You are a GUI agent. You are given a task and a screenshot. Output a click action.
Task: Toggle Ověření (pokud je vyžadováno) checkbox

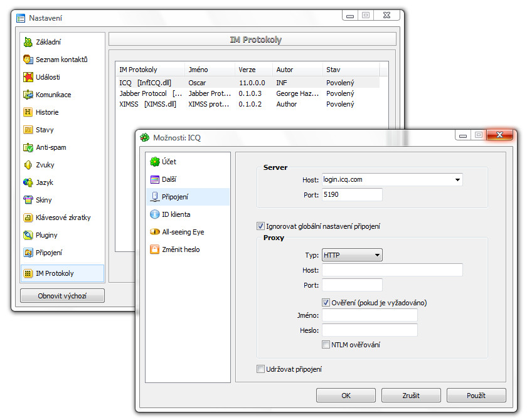326,303
